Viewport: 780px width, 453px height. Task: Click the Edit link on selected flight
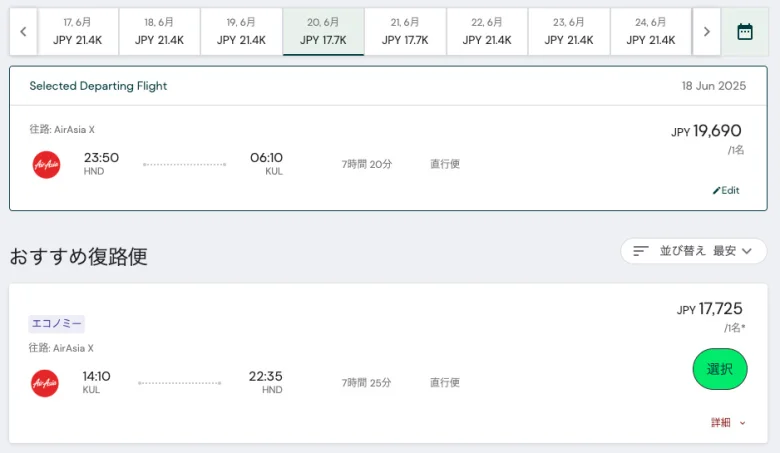(x=726, y=190)
